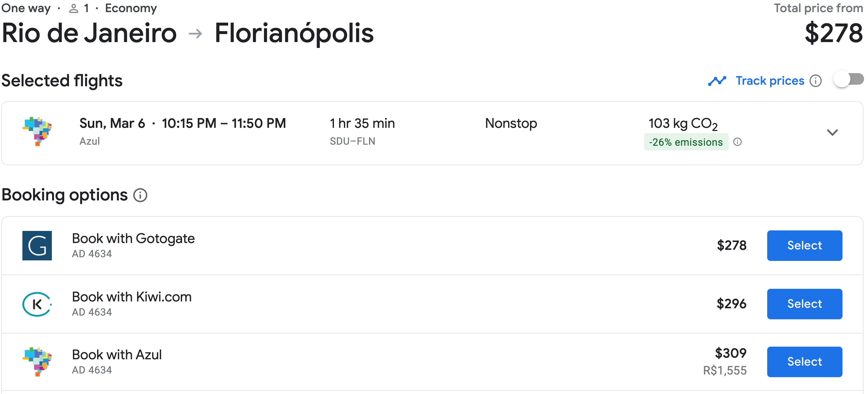Image resolution: width=868 pixels, height=394 pixels.
Task: Click the passenger count person icon
Action: click(x=73, y=8)
